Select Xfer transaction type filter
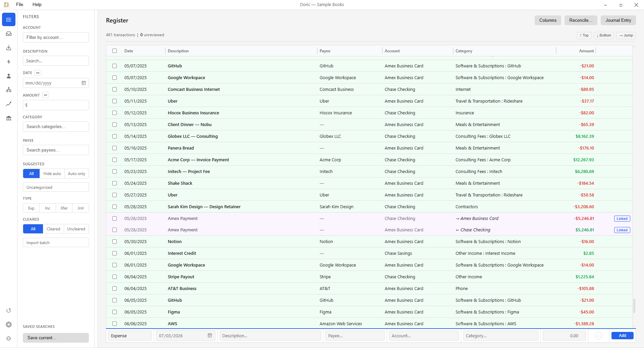Image resolution: width=644 pixels, height=348 pixels. click(64, 208)
